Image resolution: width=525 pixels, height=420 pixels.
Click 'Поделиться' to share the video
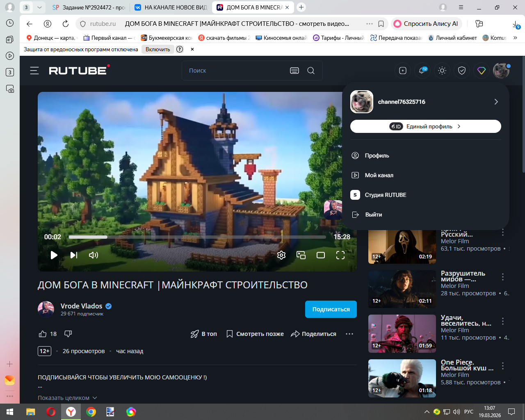[x=314, y=334]
